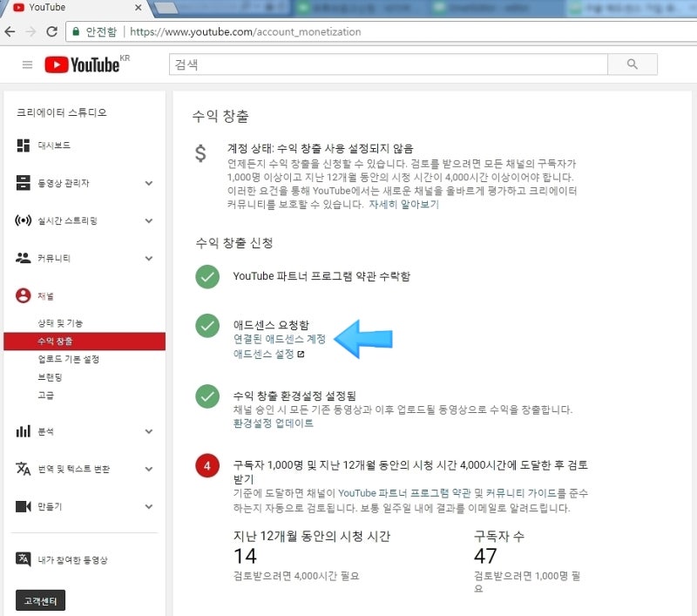
Task: Select 수익 창출 in the sidebar
Action: (85, 341)
